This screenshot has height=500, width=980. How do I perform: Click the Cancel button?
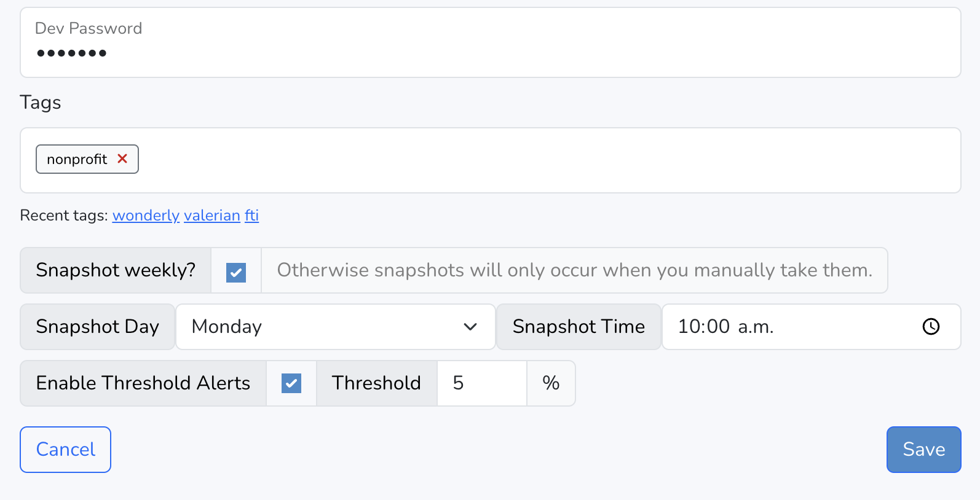[x=66, y=450]
